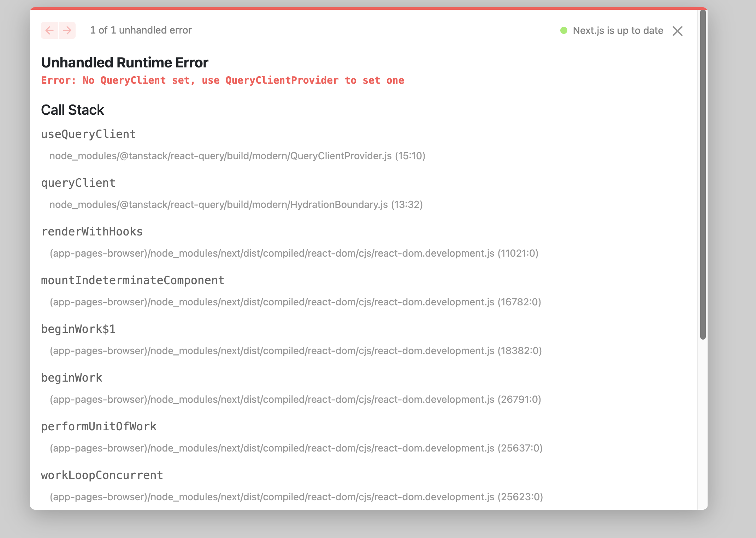Open QueryClientProvider.js (15:10) source path
The height and width of the screenshot is (538, 756).
[237, 156]
